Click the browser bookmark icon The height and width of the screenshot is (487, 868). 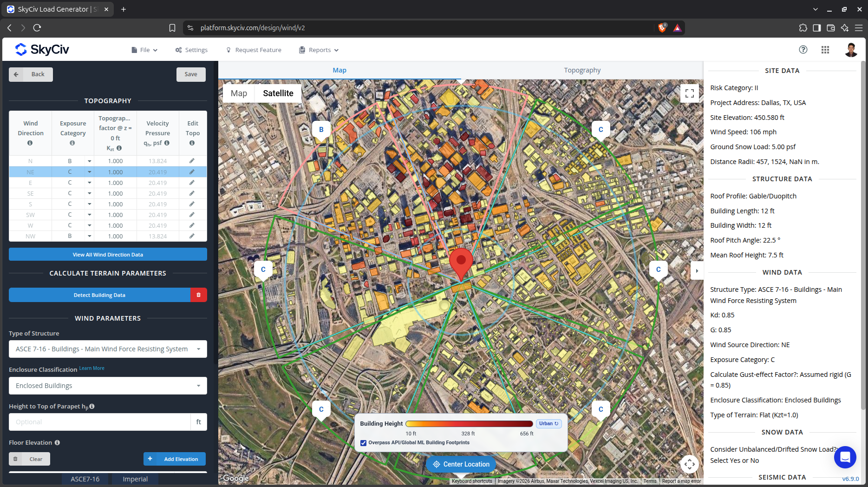(172, 28)
